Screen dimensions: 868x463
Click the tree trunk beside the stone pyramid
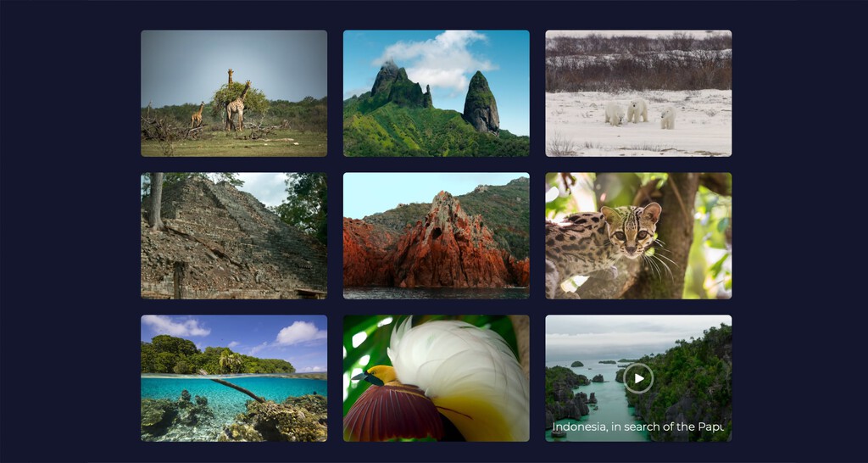[155, 201]
